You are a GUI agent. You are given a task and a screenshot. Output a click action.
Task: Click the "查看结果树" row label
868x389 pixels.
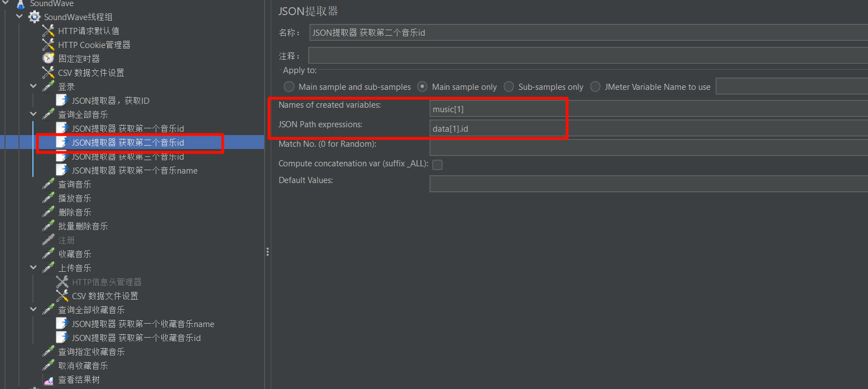pyautogui.click(x=79, y=380)
